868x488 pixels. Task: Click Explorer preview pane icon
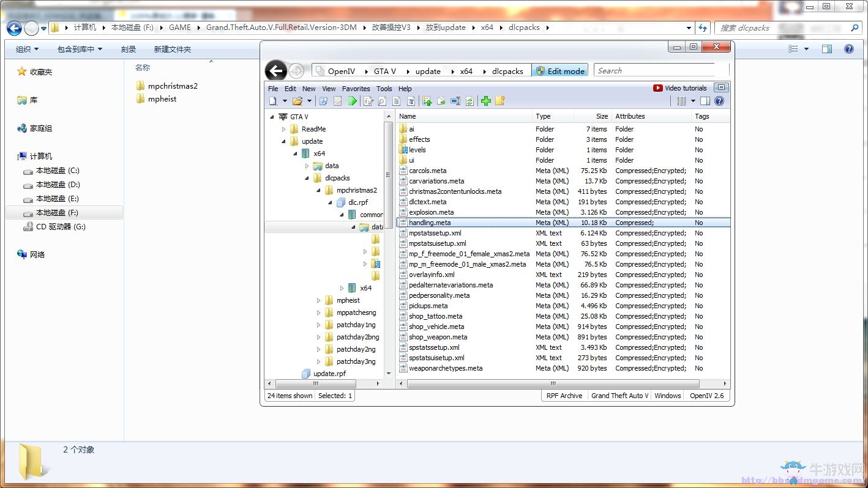pos(827,49)
